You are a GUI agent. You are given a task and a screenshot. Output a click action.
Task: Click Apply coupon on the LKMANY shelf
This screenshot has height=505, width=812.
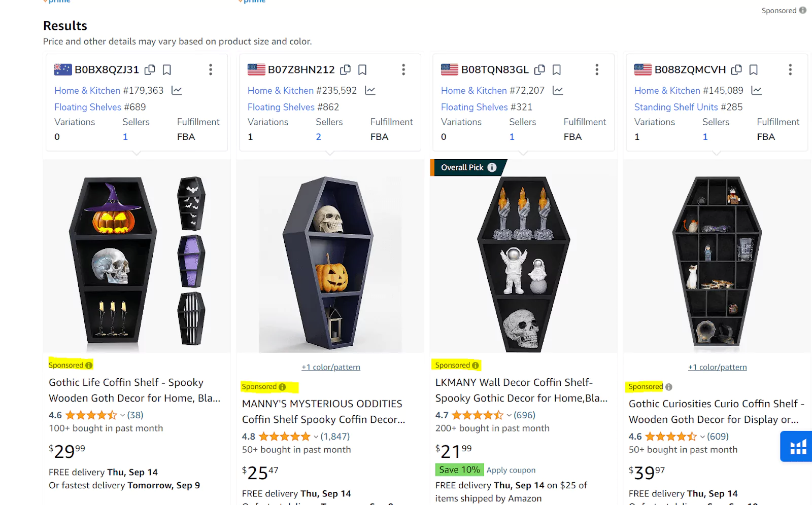(x=511, y=470)
